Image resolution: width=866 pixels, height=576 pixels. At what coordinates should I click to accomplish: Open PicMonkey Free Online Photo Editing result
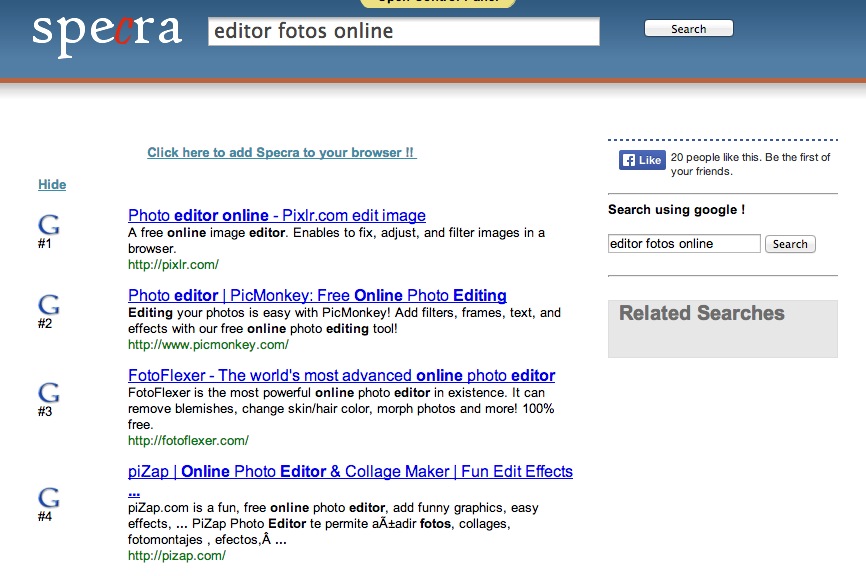click(317, 295)
